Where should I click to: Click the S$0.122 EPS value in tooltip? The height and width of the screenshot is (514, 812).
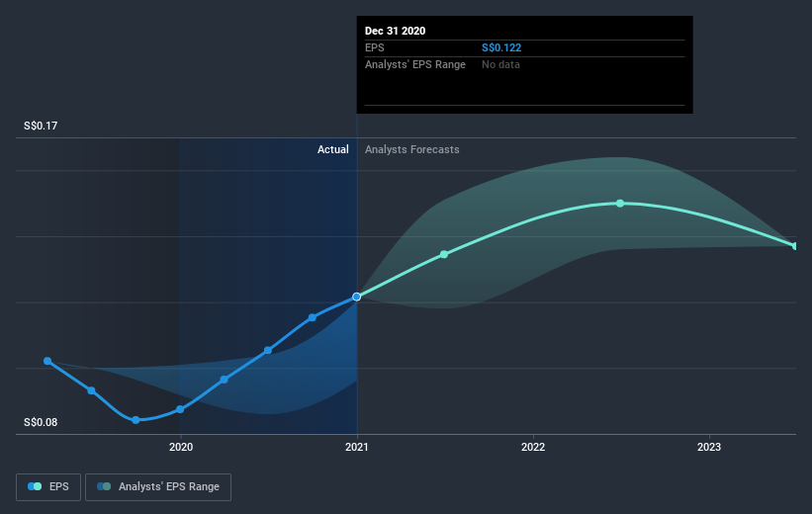point(501,47)
